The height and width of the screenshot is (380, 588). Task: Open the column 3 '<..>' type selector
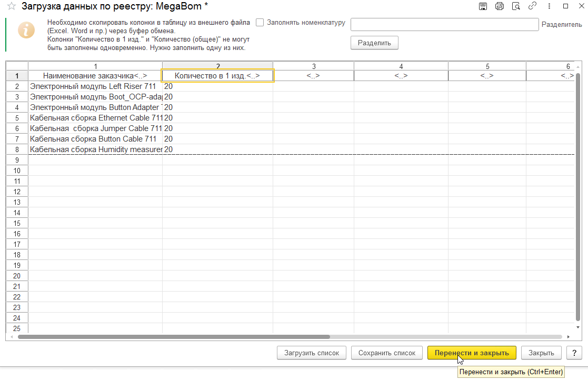tap(313, 76)
